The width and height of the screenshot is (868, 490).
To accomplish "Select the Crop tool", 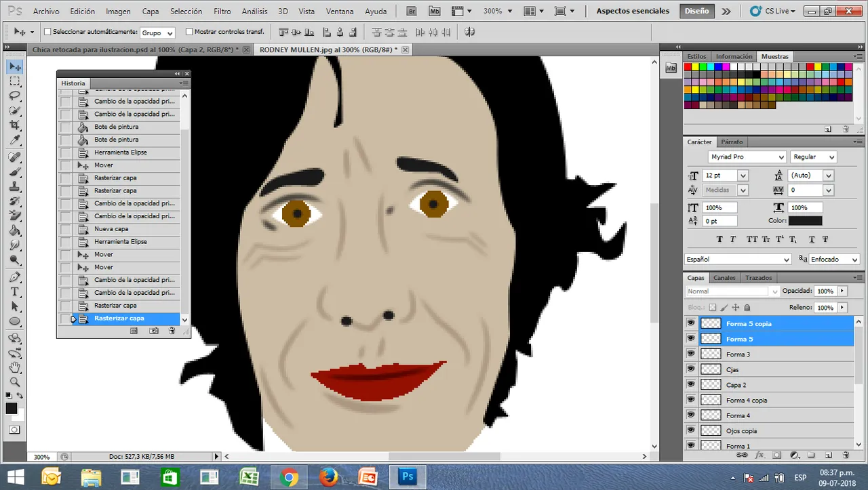I will click(14, 125).
